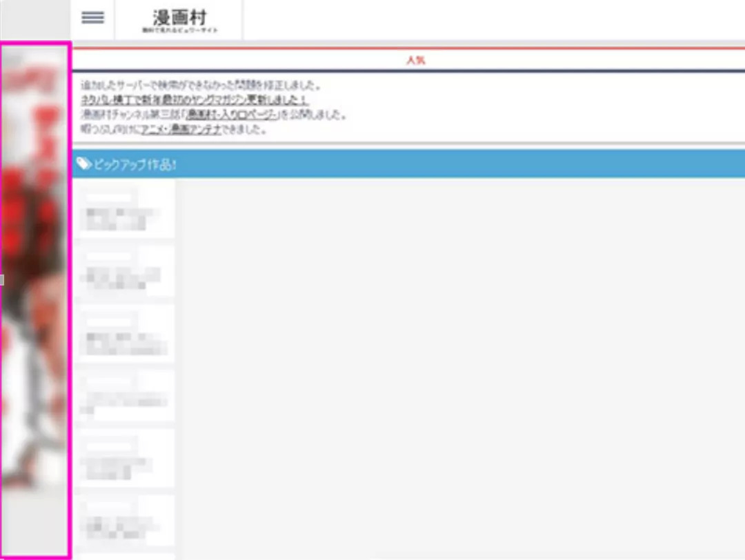The image size is (745, 560).
Task: Click the 漫画村 site logo
Action: coord(179,20)
